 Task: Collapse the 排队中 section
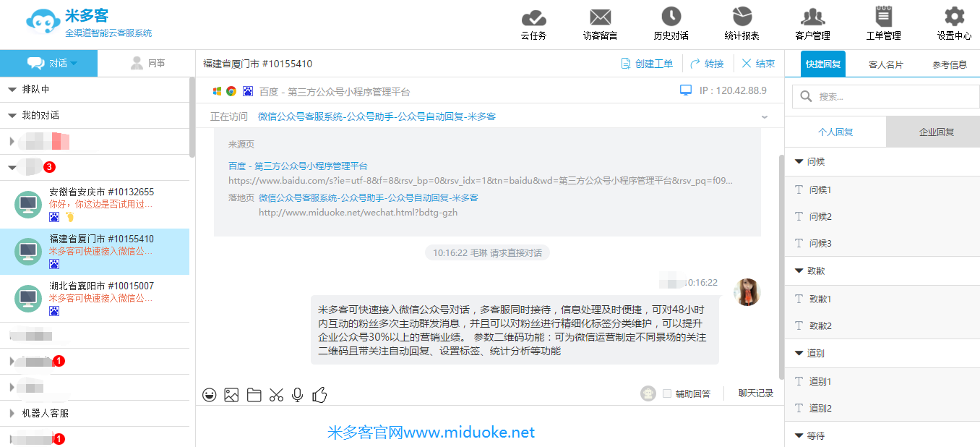click(12, 90)
